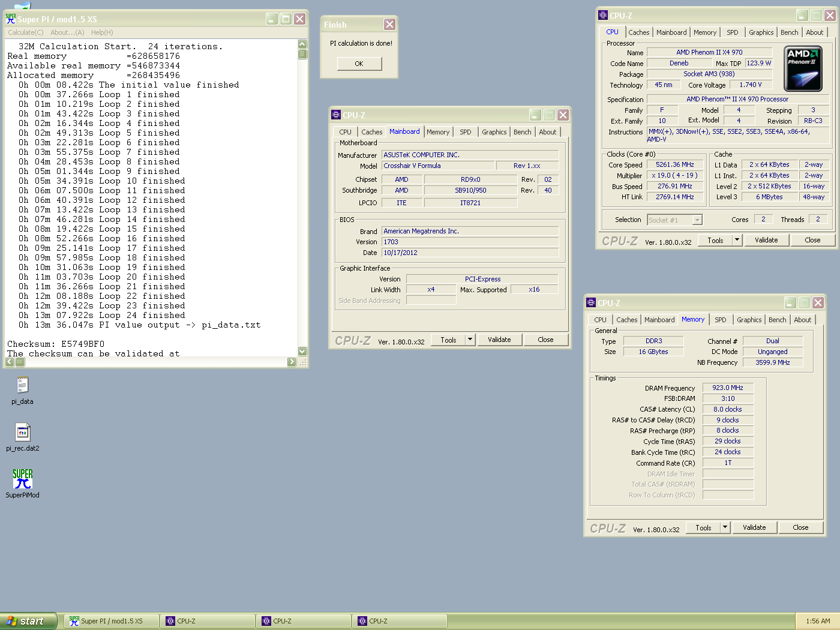
Task: Click Close button in the CPU window
Action: [x=812, y=240]
